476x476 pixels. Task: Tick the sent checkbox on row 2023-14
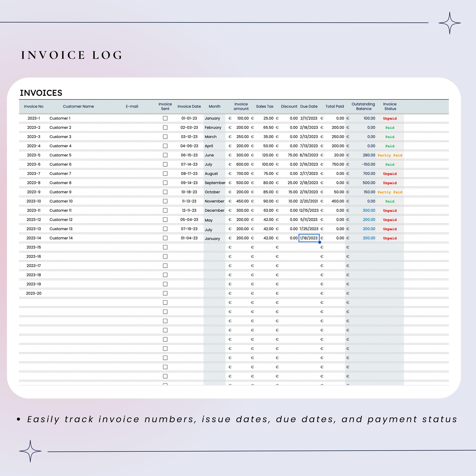pos(165,238)
